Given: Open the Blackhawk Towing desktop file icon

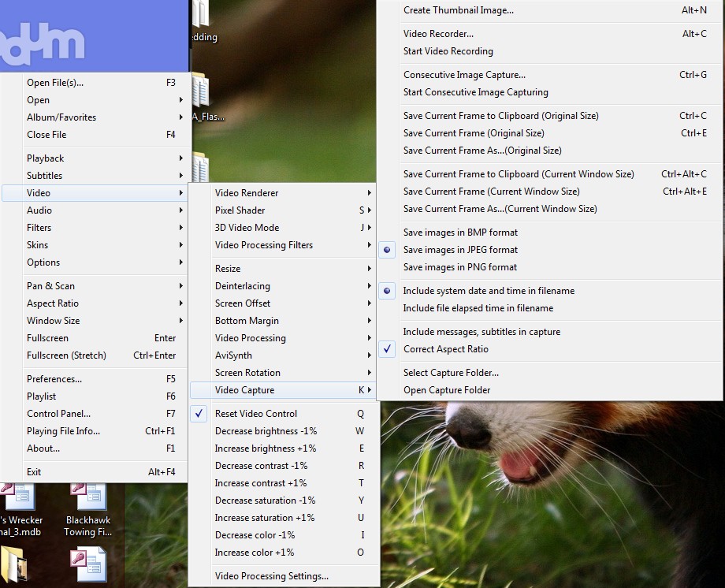Looking at the screenshot, I should 88,509.
